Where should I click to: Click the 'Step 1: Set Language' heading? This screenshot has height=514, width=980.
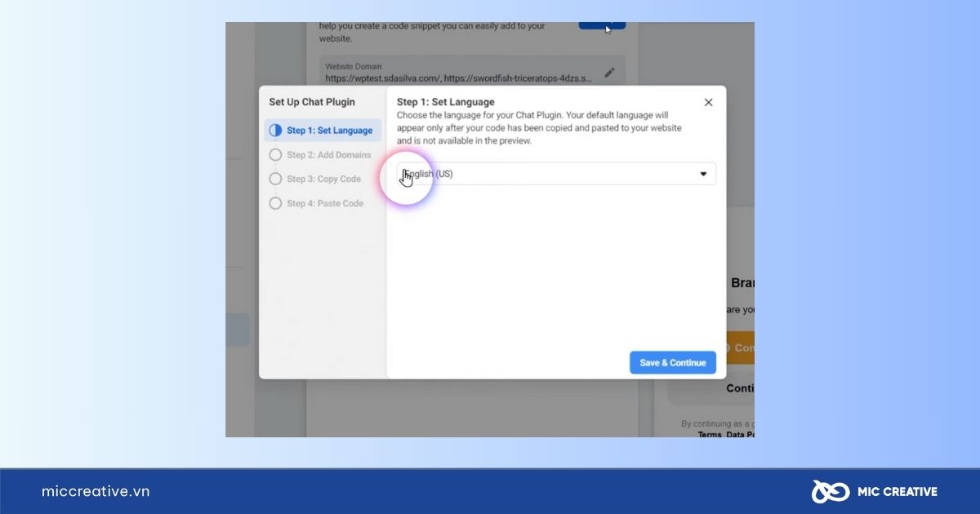click(446, 102)
